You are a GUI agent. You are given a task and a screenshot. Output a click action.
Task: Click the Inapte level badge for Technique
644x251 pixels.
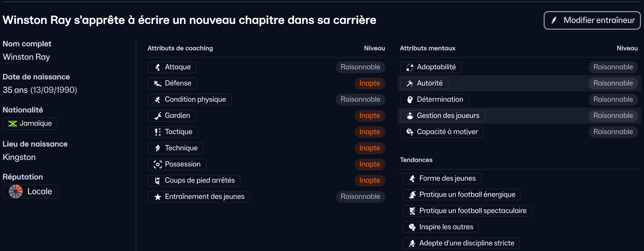[x=370, y=148]
